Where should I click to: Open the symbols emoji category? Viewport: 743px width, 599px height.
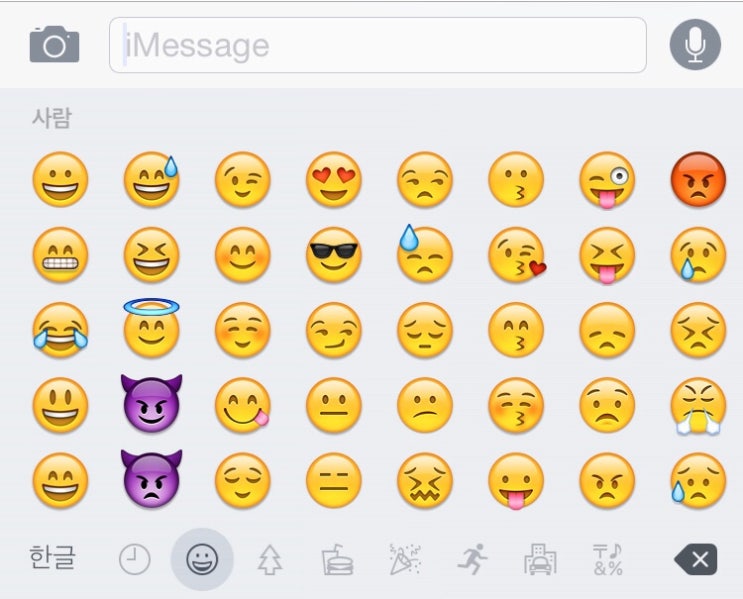(x=608, y=559)
